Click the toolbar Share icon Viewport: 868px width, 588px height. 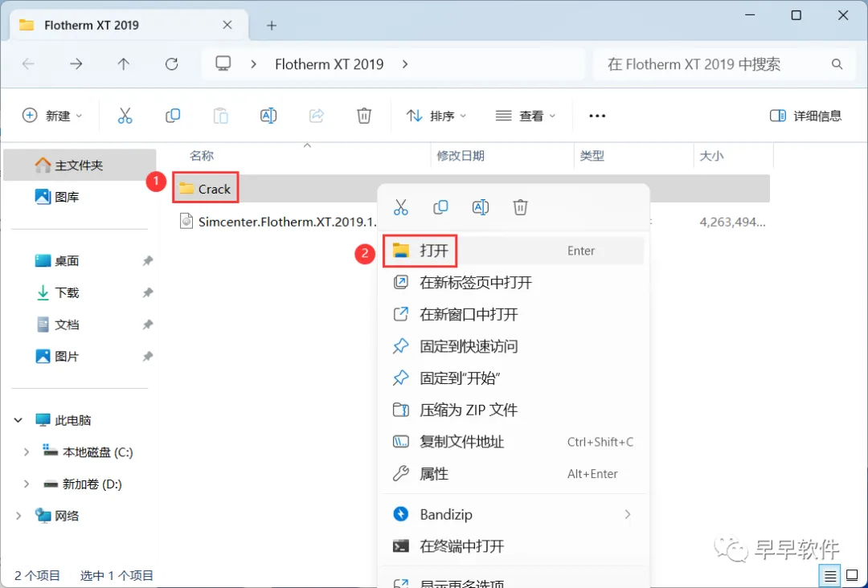317,116
